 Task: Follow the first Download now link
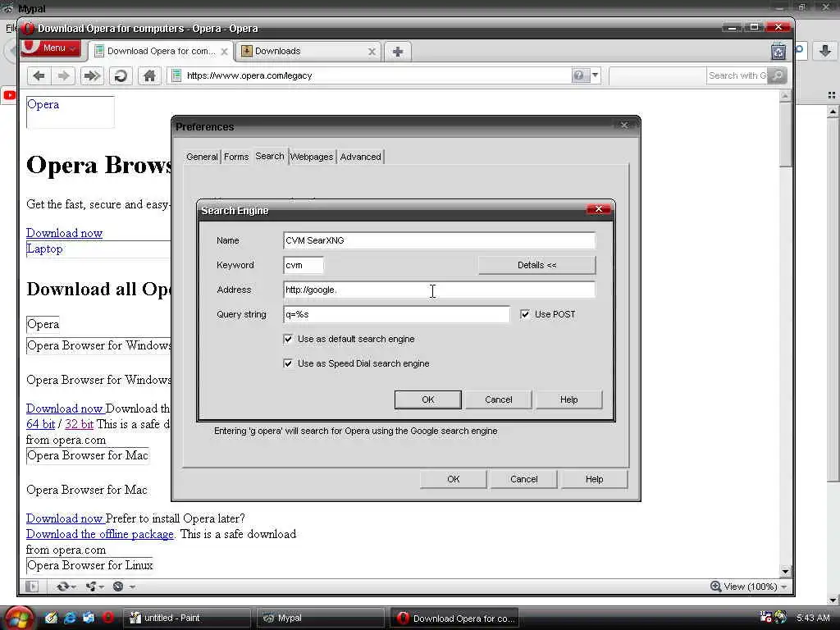pyautogui.click(x=64, y=233)
